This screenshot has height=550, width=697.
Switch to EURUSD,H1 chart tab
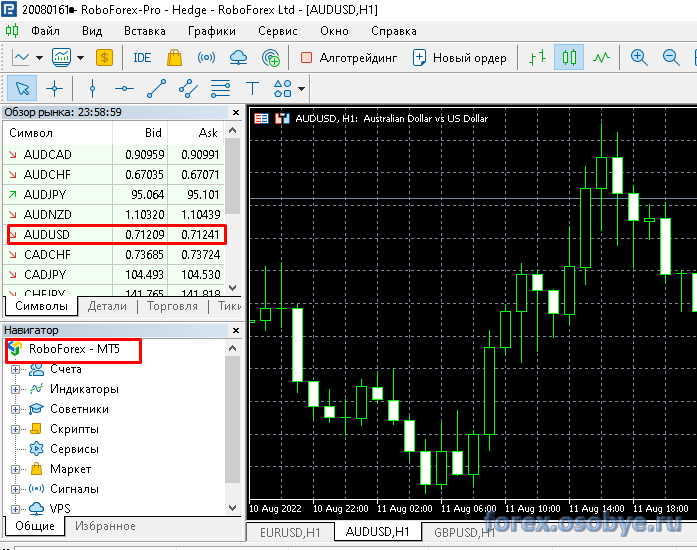(x=290, y=532)
